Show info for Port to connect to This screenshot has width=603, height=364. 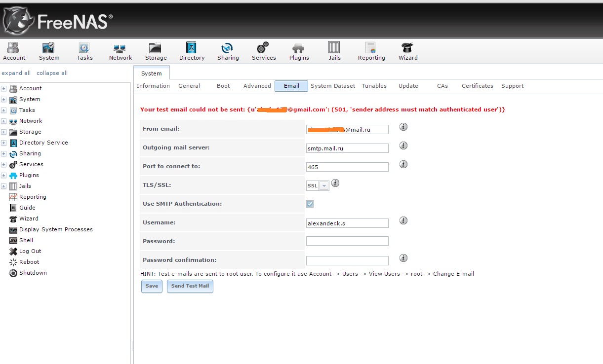[403, 164]
